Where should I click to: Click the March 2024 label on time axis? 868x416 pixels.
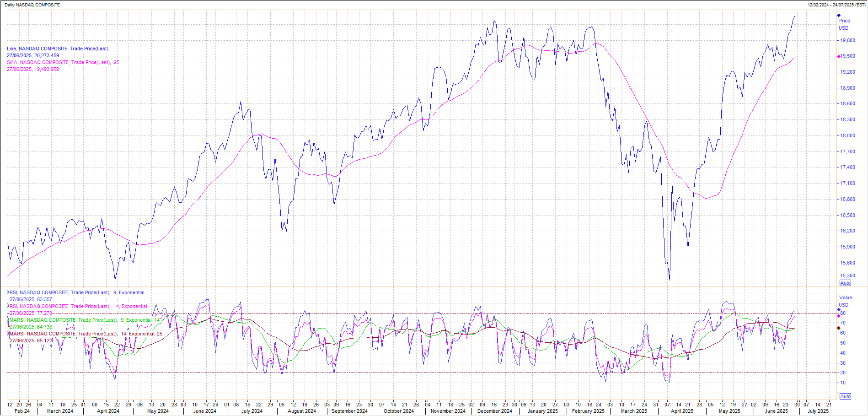pos(60,411)
